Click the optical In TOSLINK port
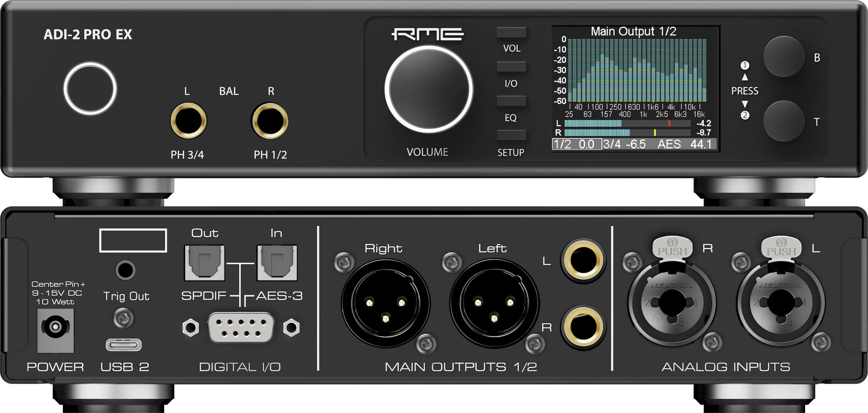 pos(277,263)
